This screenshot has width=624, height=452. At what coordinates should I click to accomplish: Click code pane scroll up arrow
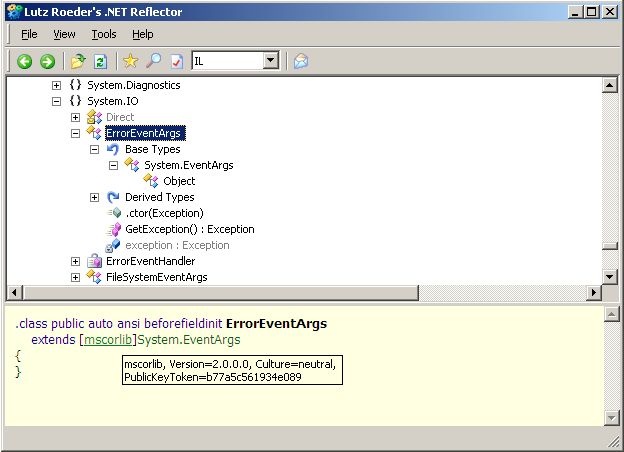611,314
